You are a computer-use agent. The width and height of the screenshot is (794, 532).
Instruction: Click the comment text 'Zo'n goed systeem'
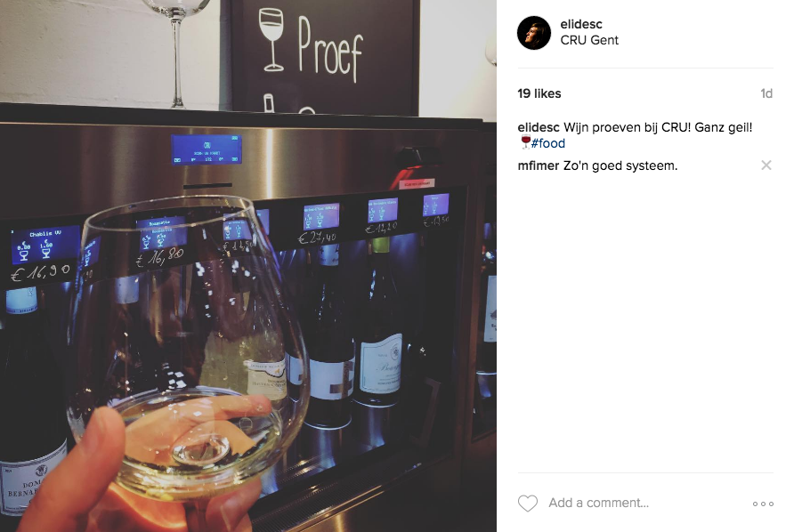620,165
